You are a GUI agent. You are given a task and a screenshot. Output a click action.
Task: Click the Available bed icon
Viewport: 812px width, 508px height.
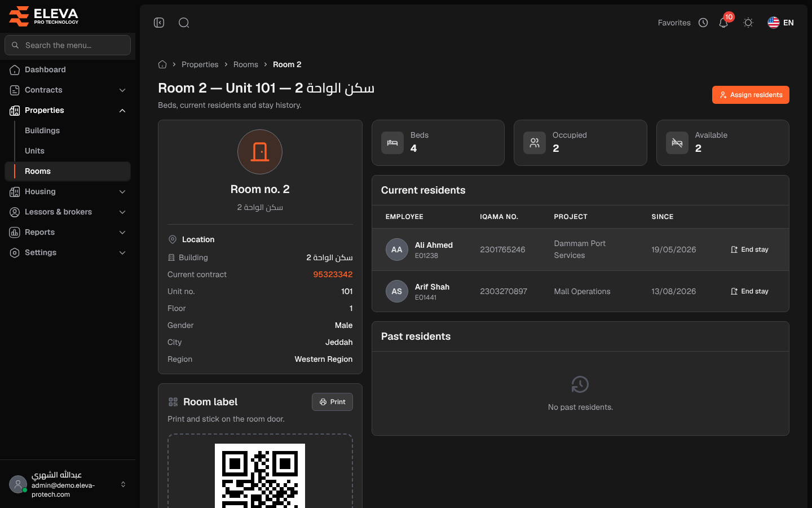[x=677, y=143]
